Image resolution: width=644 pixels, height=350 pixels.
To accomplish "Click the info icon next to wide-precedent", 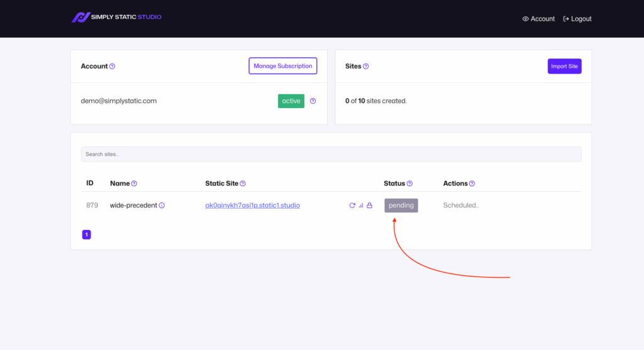I will coord(162,205).
